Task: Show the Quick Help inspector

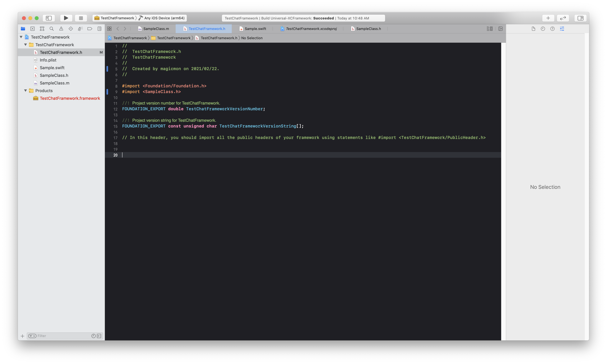Action: 552,29
